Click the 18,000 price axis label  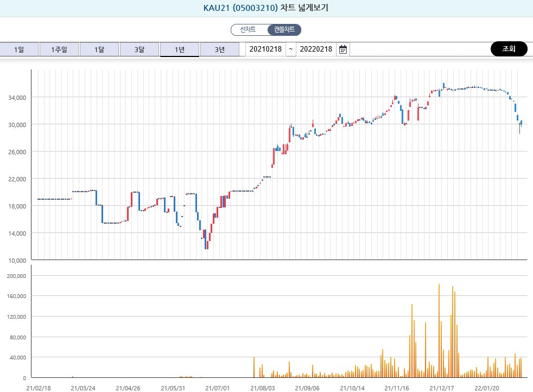(17, 206)
